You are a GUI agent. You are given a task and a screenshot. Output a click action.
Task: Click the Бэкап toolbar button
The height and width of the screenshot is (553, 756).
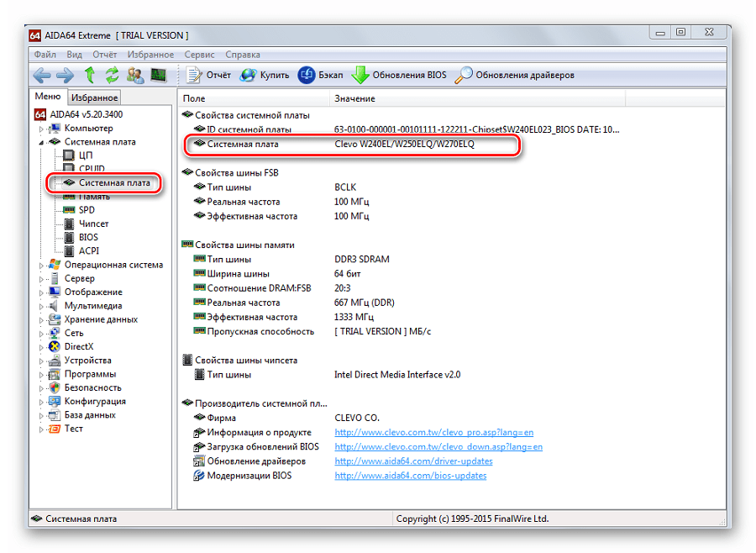[x=321, y=75]
